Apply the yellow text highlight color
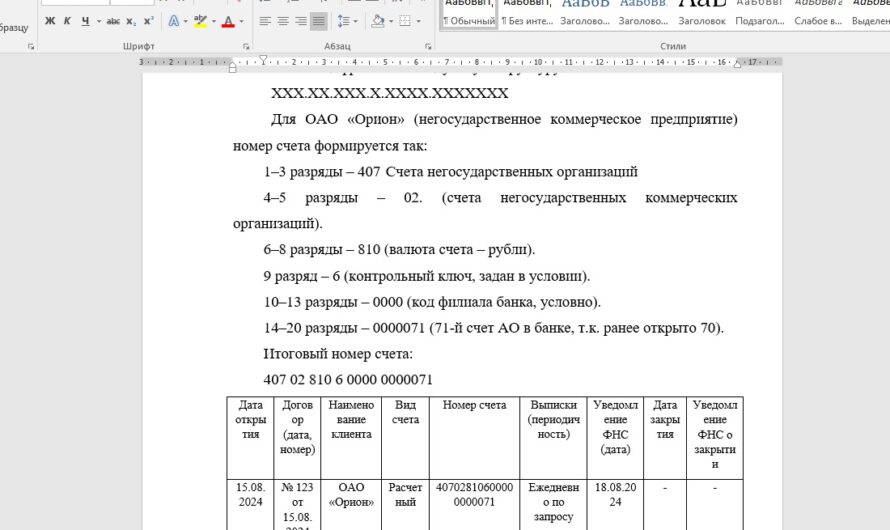 (x=200, y=22)
